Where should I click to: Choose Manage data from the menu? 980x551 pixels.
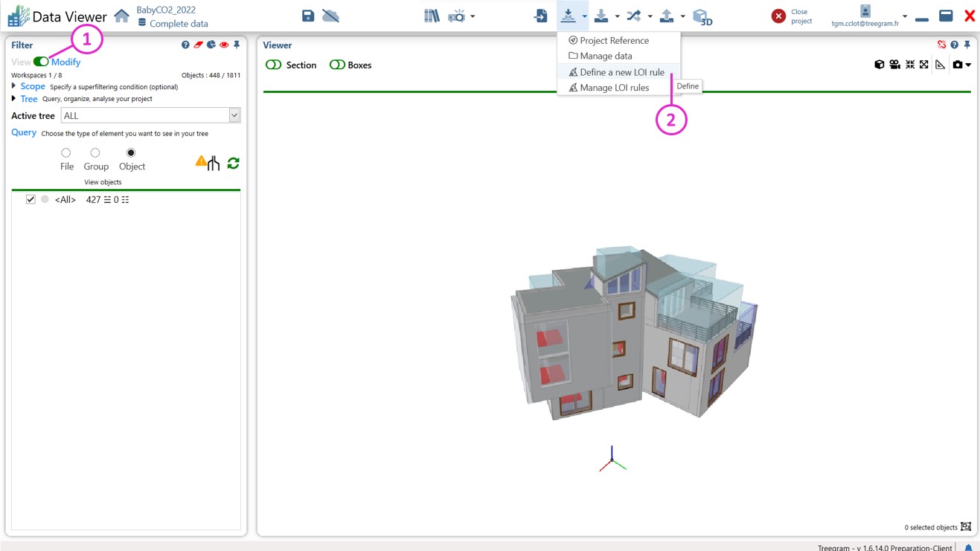(x=606, y=56)
